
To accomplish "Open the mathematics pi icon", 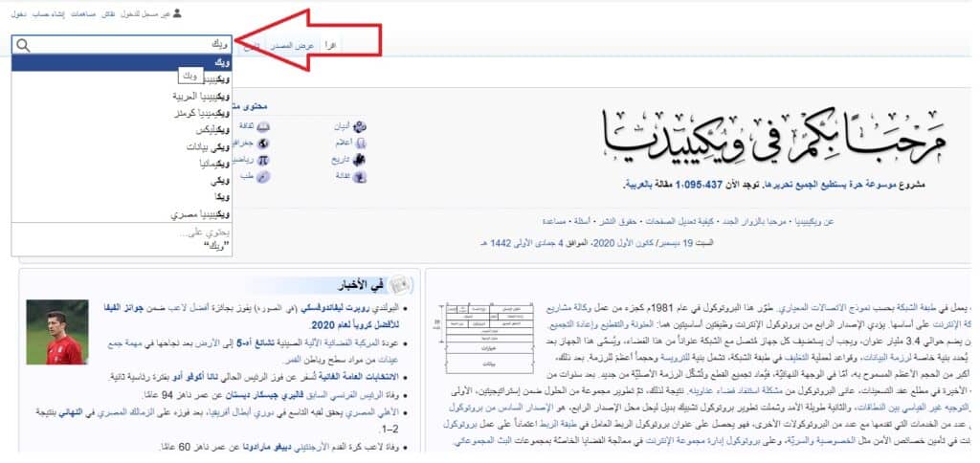I will coord(264,160).
